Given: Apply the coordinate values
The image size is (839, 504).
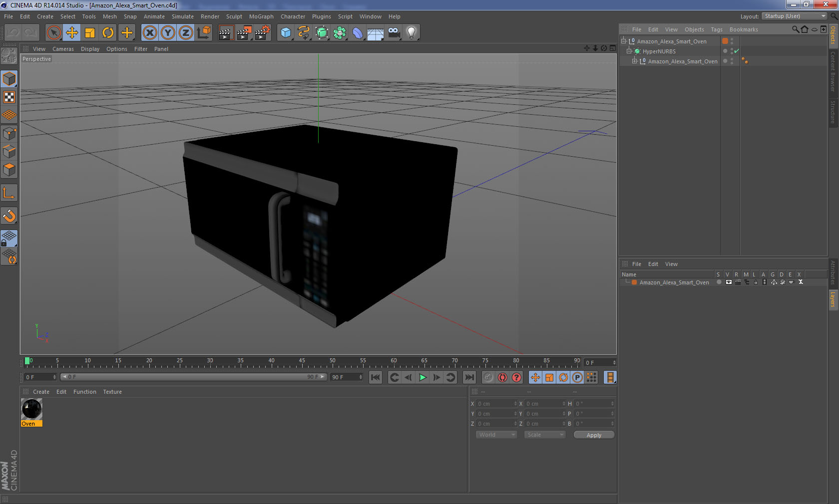Looking at the screenshot, I should [x=594, y=435].
